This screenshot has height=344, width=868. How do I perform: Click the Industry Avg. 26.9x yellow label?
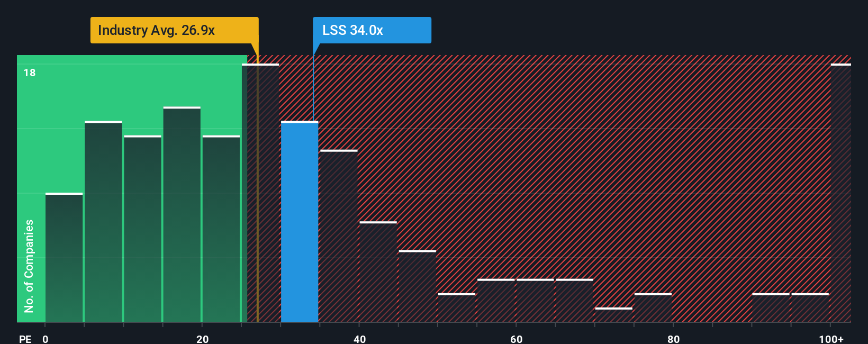point(174,30)
